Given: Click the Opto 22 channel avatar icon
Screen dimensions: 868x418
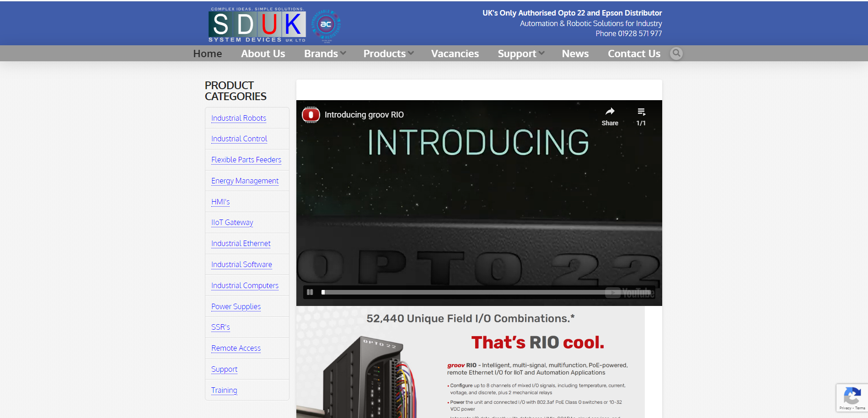Looking at the screenshot, I should point(311,115).
